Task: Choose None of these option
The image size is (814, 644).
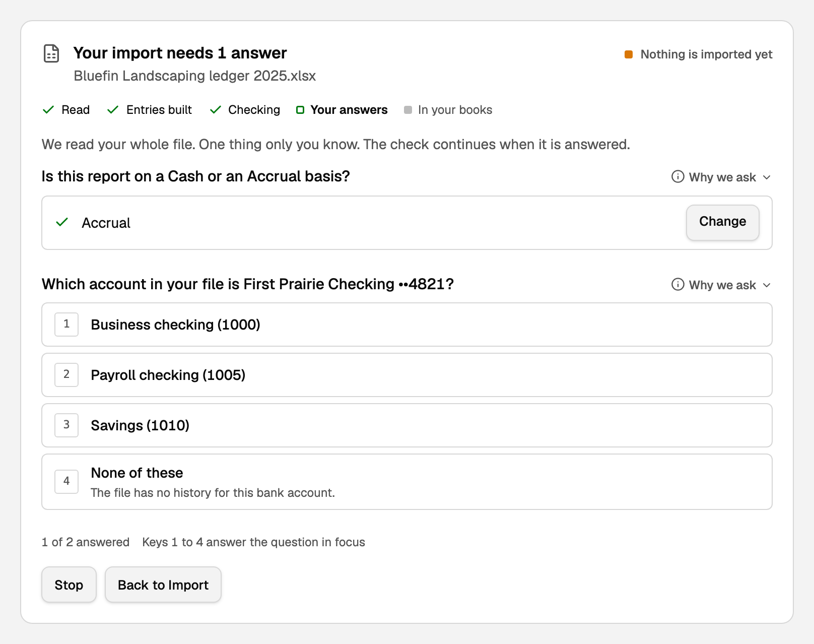Action: pyautogui.click(x=407, y=482)
